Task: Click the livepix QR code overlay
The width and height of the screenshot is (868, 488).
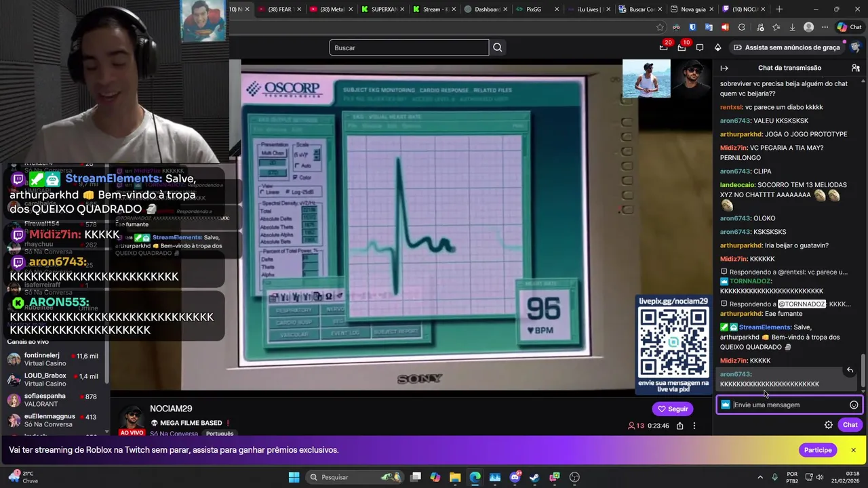Action: (x=673, y=342)
